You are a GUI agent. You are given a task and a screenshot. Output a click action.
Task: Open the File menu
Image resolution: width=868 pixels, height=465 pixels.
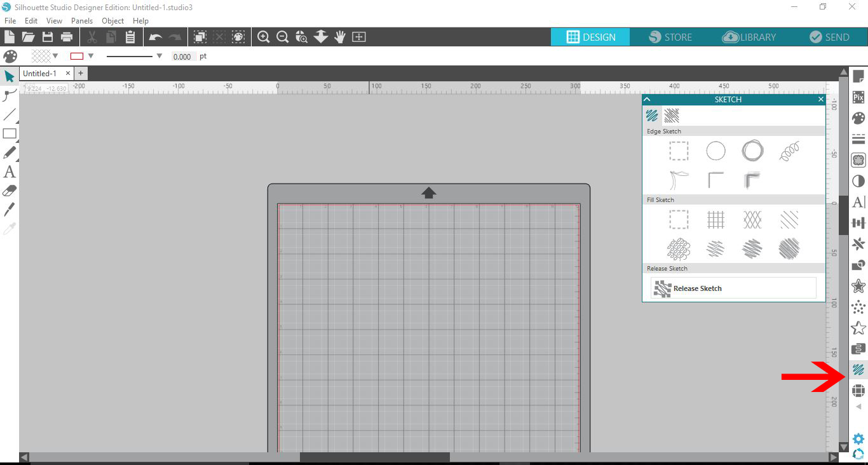(10, 21)
